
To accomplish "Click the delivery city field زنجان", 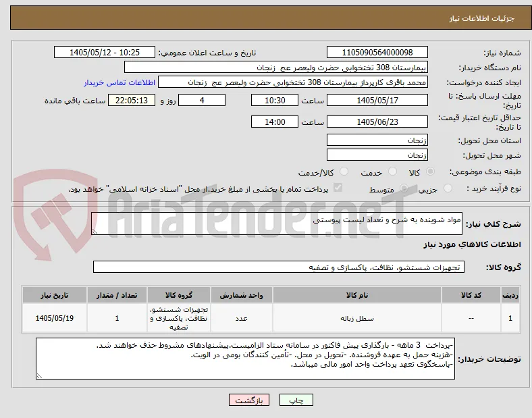I will 377,155.
